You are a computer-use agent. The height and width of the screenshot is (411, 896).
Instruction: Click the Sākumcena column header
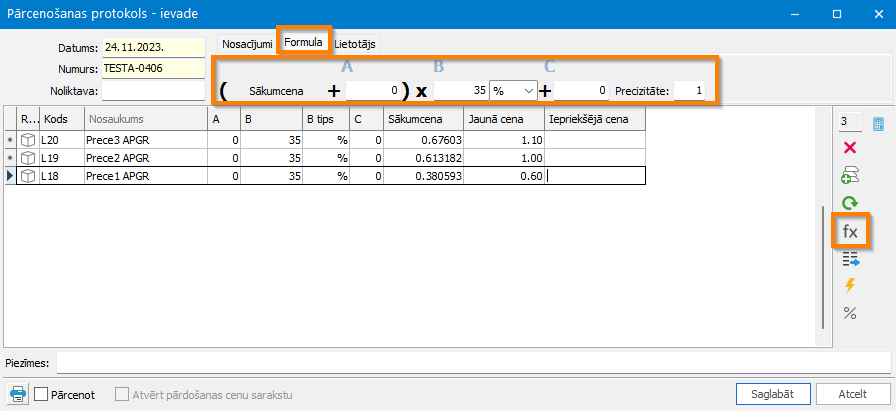[423, 119]
